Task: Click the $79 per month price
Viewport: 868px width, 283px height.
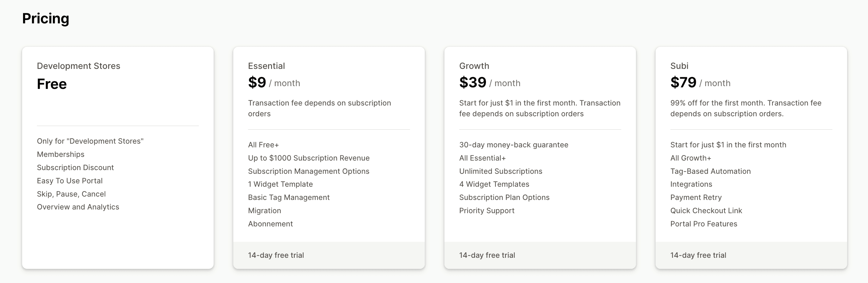Action: (x=700, y=83)
